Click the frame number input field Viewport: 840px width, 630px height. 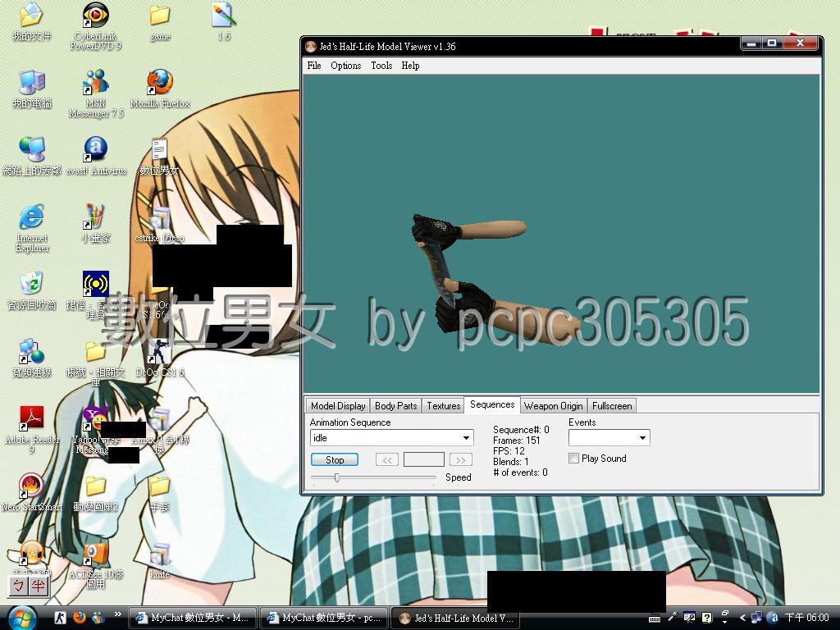click(424, 459)
